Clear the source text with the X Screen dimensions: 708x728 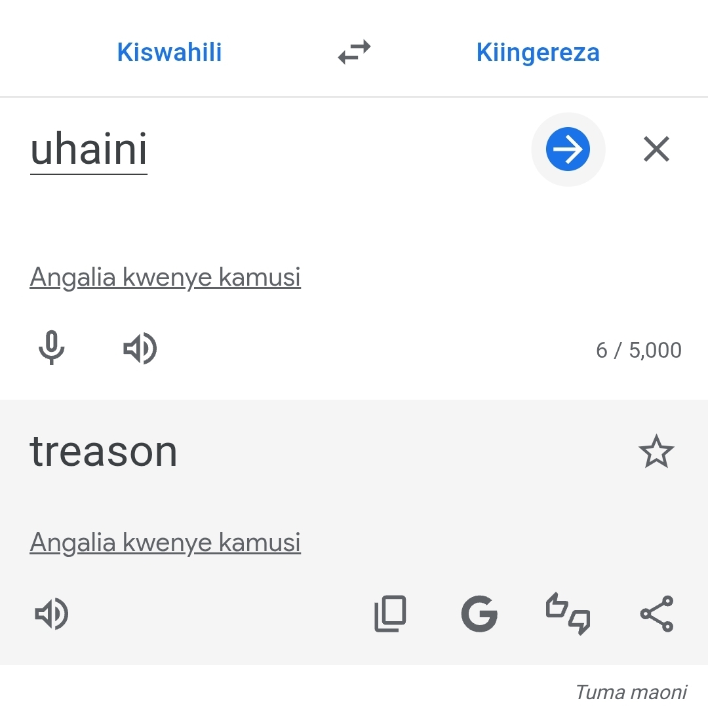(x=656, y=149)
